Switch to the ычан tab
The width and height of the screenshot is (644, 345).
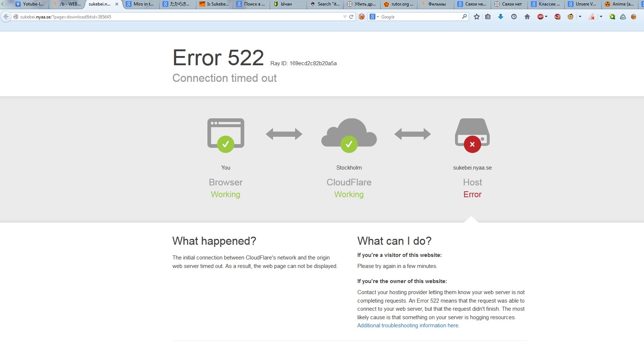(288, 4)
